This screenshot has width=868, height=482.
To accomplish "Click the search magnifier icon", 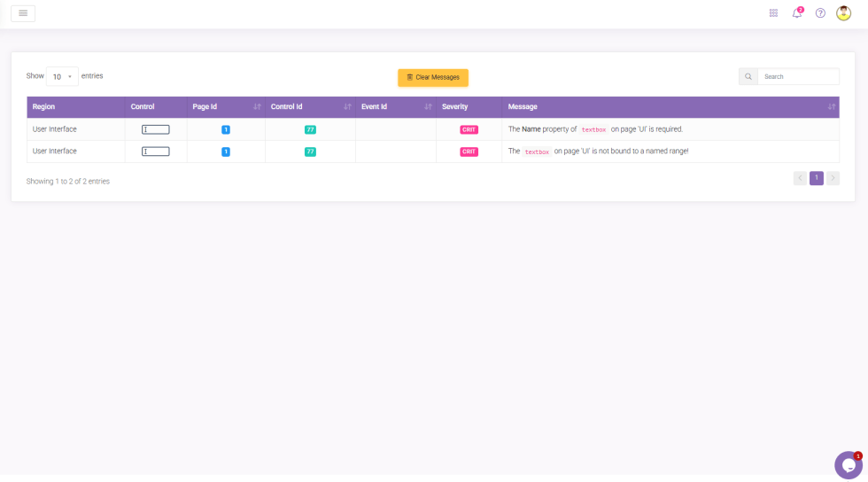I will point(748,77).
